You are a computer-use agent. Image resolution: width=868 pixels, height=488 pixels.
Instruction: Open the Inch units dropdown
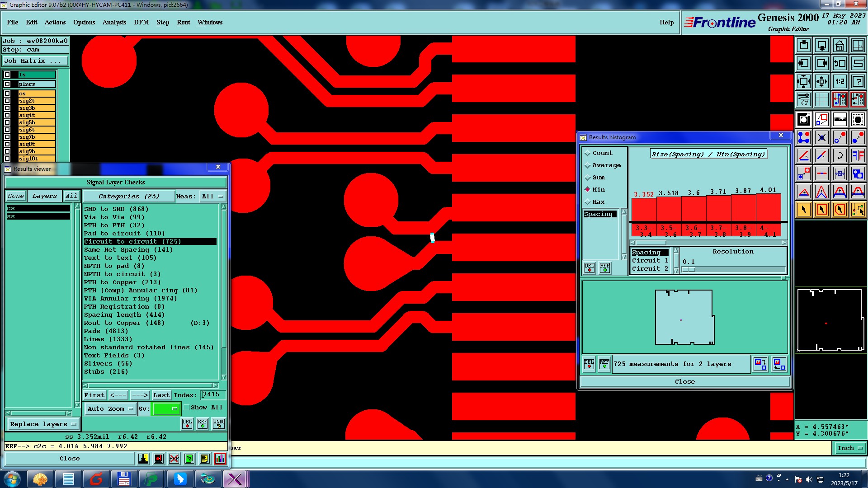pos(850,448)
